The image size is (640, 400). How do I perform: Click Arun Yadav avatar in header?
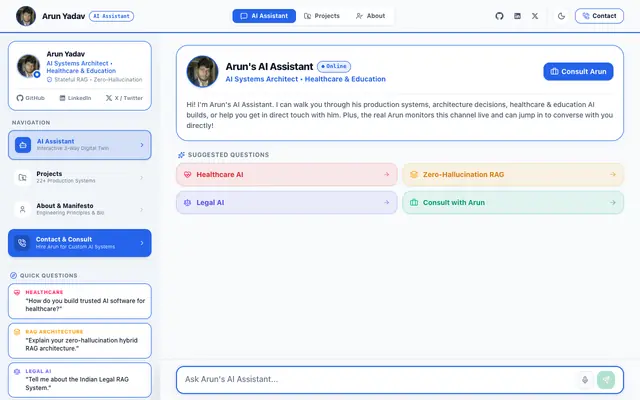point(26,16)
